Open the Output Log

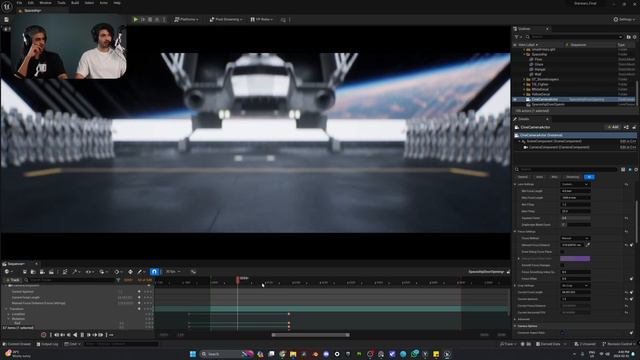(x=48, y=344)
